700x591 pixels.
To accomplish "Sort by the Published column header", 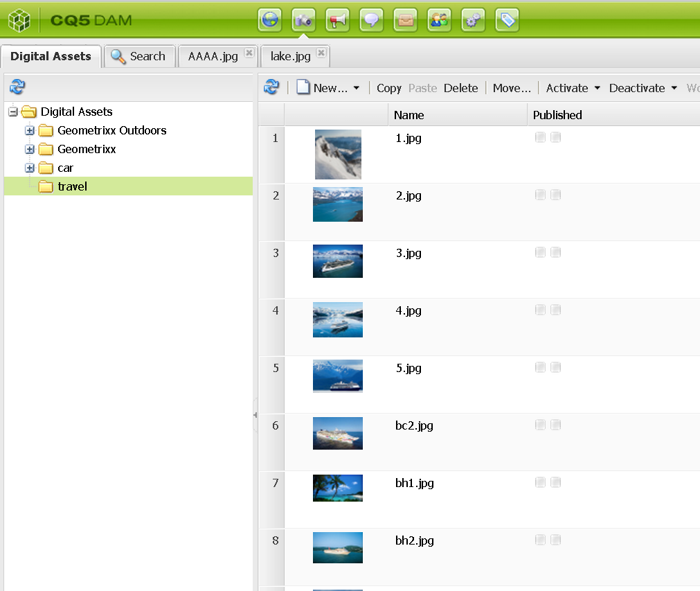I will 614,115.
